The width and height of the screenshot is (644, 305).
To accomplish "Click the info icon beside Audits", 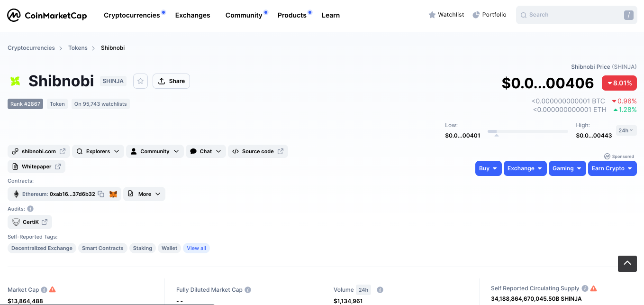I will click(x=30, y=209).
